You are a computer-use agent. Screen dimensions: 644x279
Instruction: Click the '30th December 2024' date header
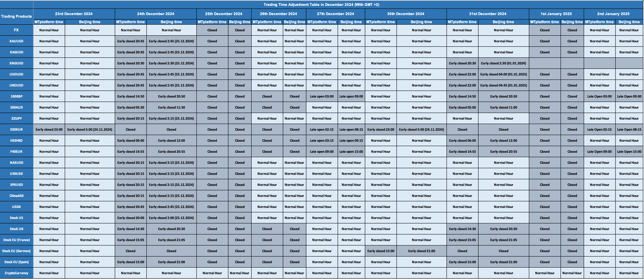click(x=406, y=14)
